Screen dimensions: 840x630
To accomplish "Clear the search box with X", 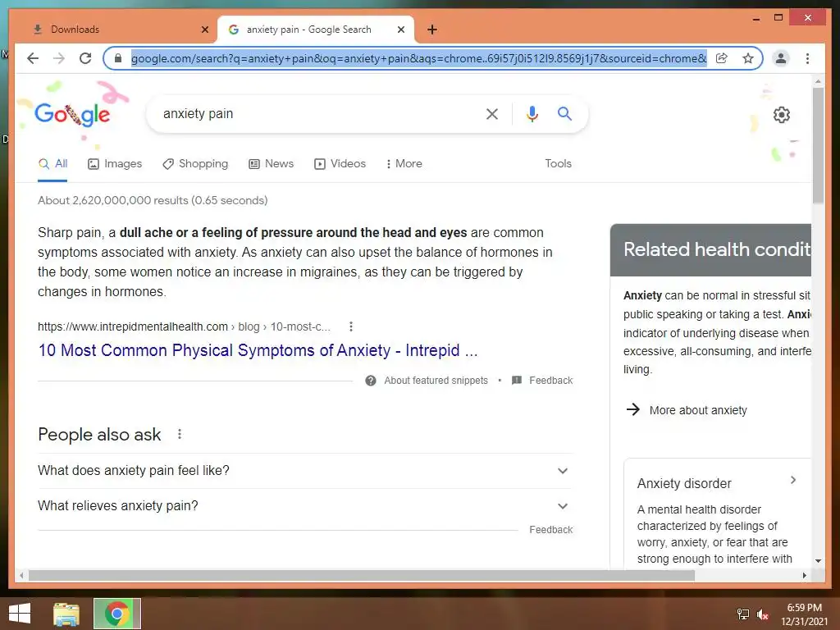I will point(492,113).
